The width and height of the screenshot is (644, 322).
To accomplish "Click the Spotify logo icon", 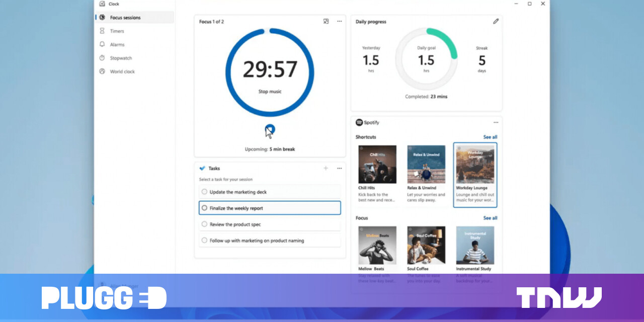I will (x=359, y=122).
